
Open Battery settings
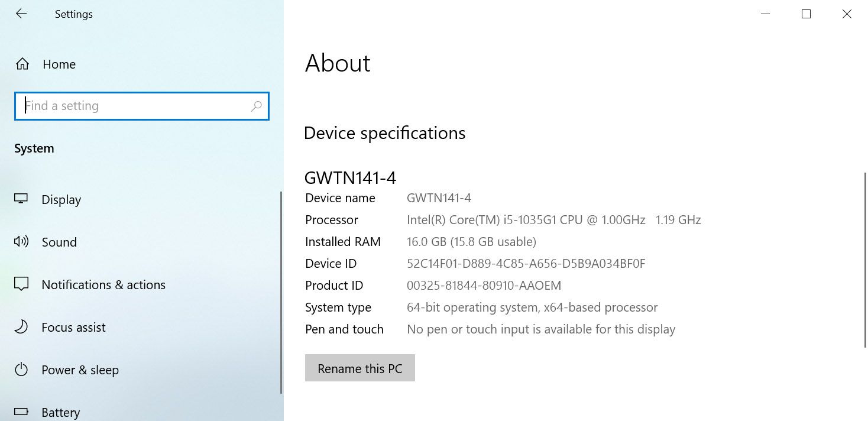click(x=60, y=412)
